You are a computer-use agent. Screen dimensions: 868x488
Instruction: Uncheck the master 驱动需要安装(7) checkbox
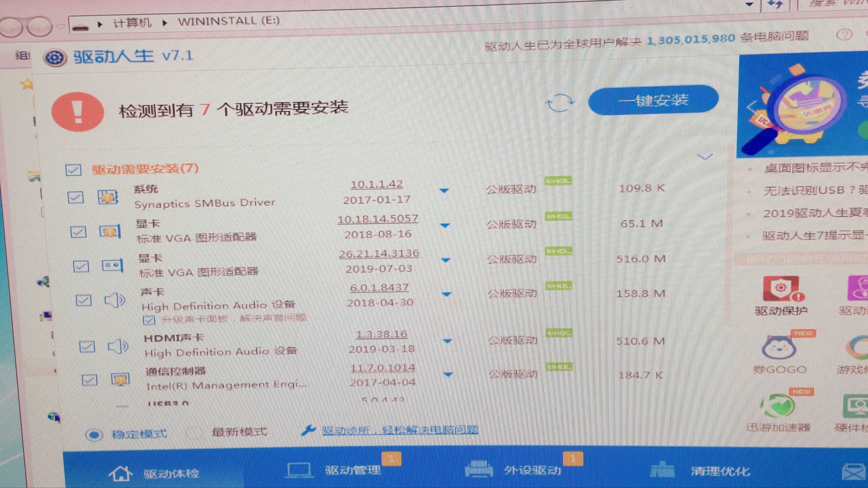73,170
